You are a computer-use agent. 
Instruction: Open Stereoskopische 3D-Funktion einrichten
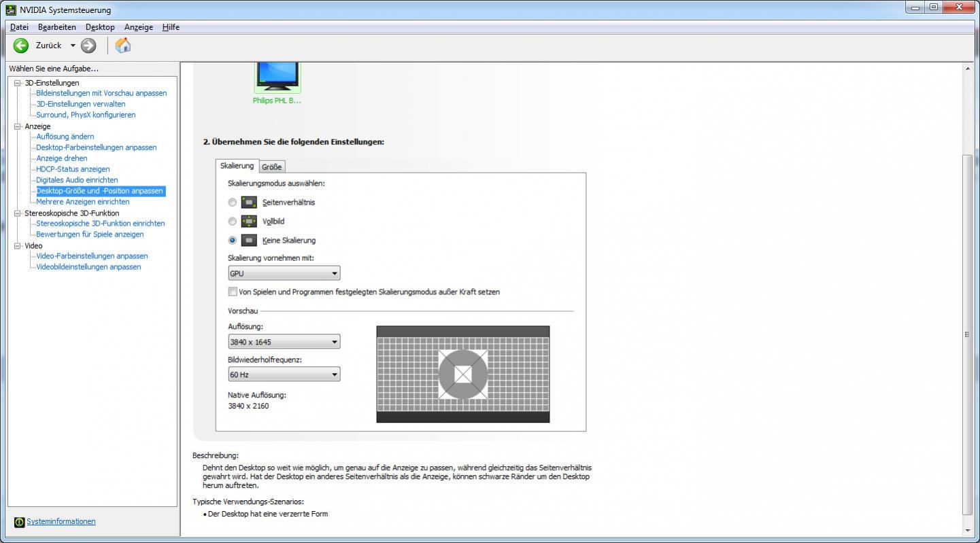(x=101, y=224)
